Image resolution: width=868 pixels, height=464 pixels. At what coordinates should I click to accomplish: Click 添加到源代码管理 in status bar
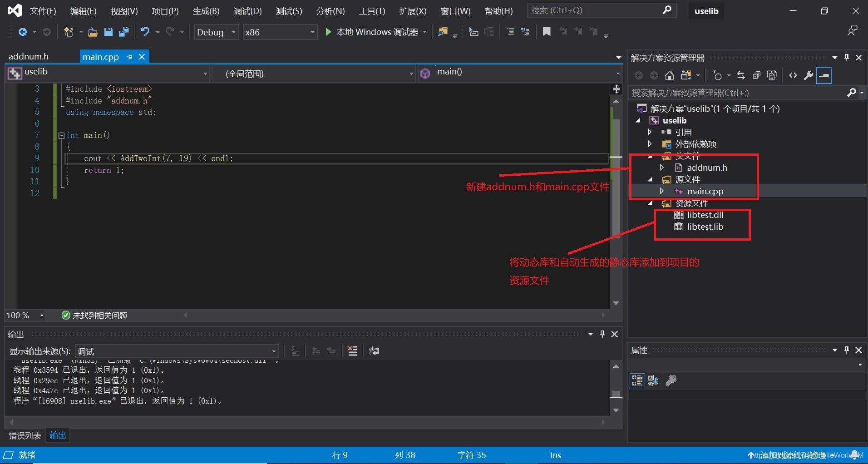793,455
